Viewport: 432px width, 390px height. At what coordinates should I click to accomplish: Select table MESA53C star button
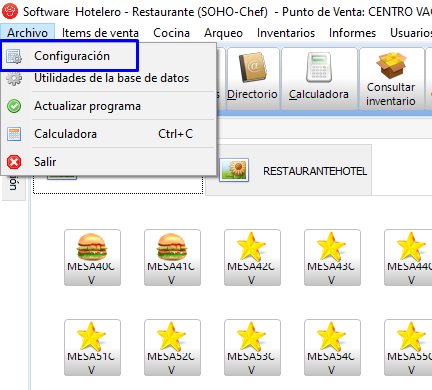pos(252,347)
